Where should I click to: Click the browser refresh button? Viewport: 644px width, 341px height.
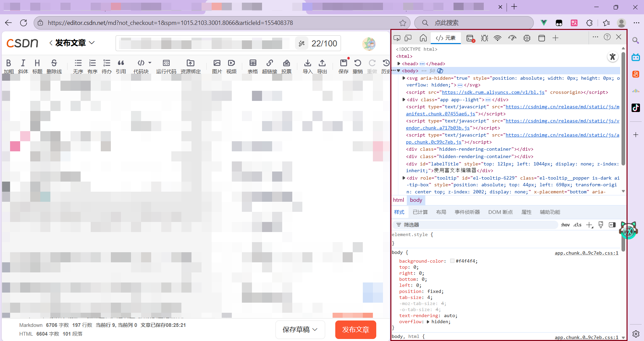[x=24, y=23]
